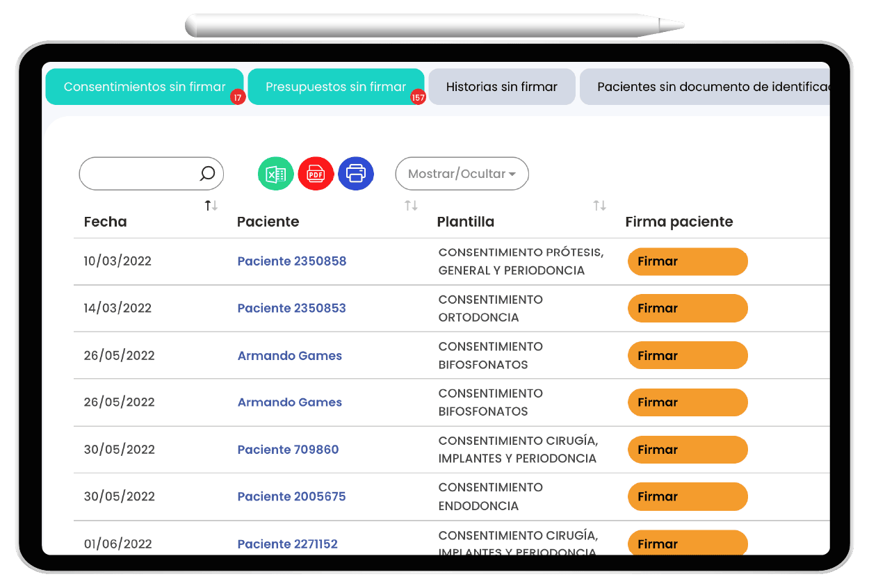Sort table by Plantilla column arrows
Screen dimensions: 869x588
(x=599, y=206)
